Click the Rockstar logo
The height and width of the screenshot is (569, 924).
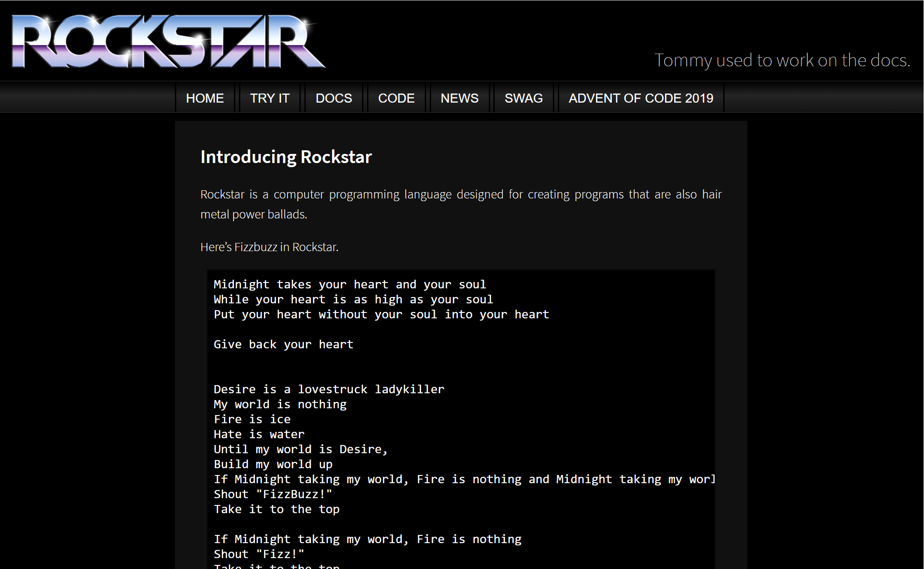click(x=168, y=41)
